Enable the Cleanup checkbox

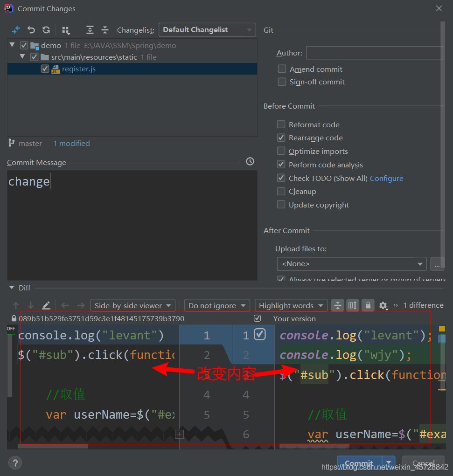click(x=281, y=191)
